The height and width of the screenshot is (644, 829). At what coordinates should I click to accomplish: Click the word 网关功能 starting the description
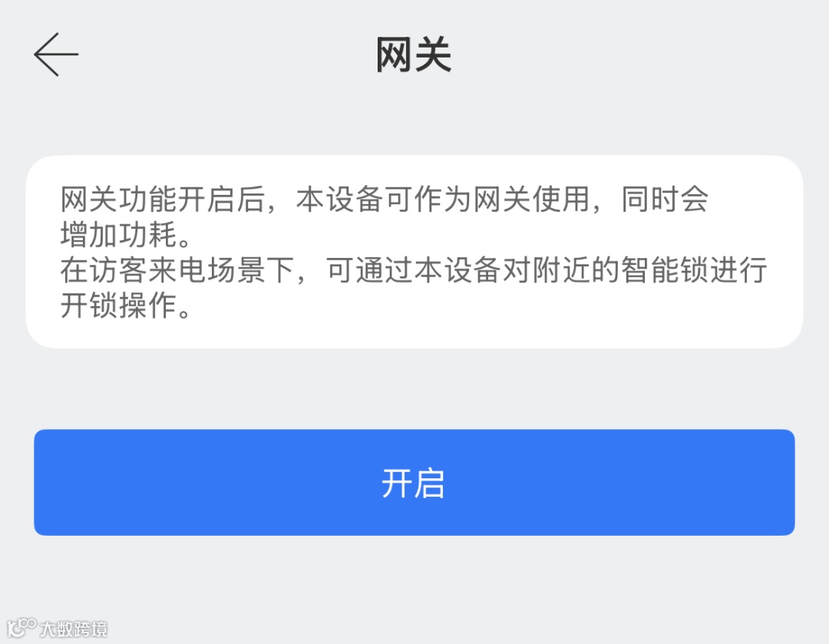[119, 200]
